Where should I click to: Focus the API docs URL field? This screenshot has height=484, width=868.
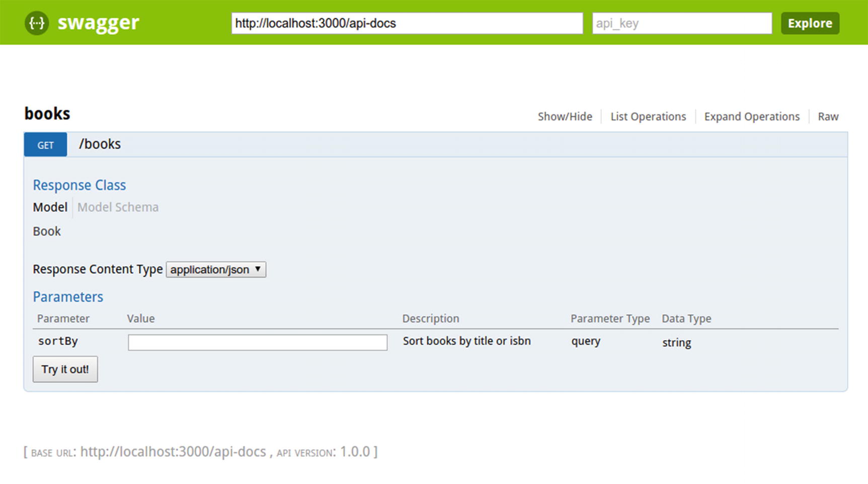[407, 24]
